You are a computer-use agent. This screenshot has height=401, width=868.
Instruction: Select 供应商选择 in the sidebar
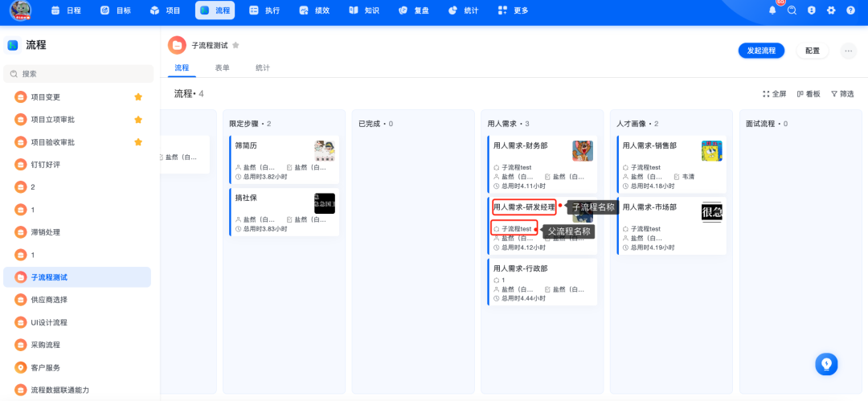[77, 300]
